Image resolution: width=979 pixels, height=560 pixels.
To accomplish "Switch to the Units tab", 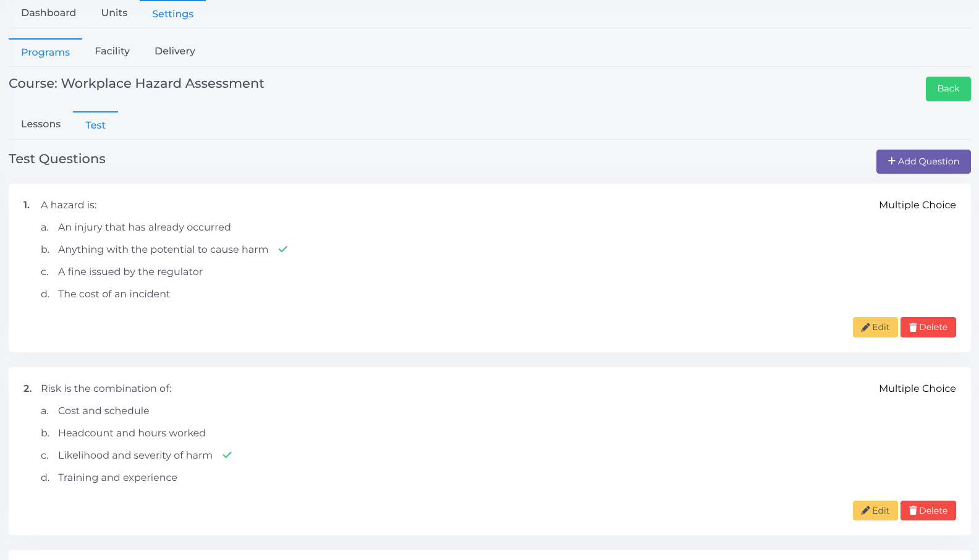I will [x=114, y=13].
